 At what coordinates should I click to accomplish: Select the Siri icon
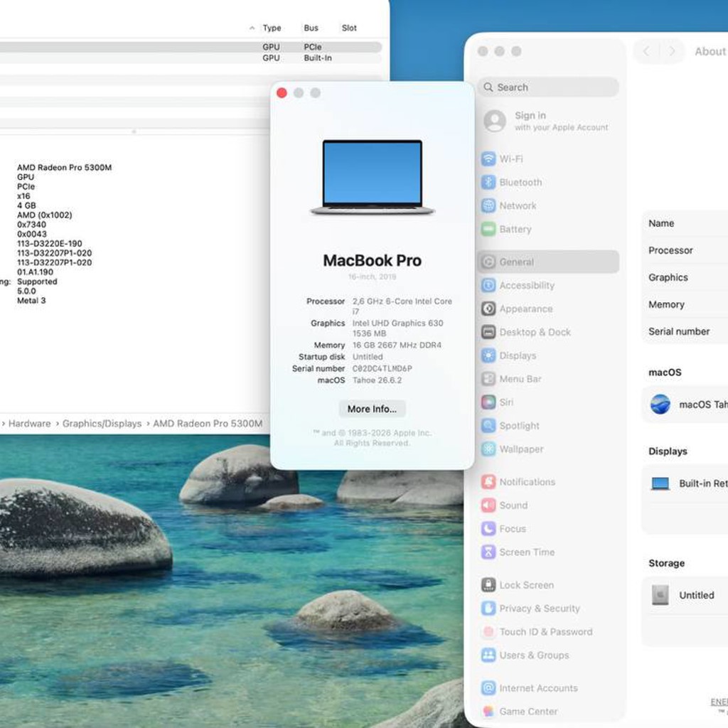pos(488,402)
